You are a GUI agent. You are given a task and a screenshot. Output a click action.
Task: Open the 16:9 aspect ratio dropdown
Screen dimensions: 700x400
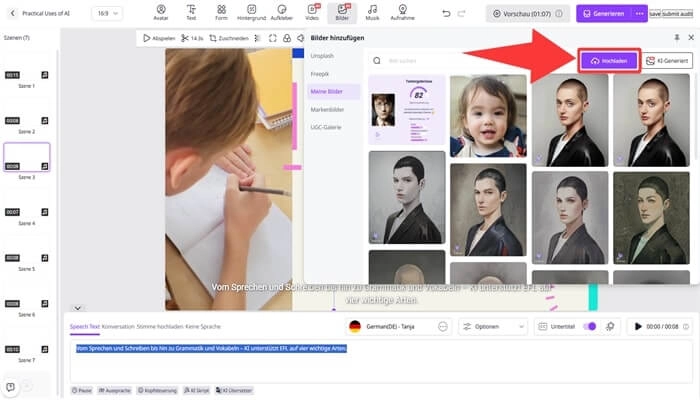coord(106,14)
